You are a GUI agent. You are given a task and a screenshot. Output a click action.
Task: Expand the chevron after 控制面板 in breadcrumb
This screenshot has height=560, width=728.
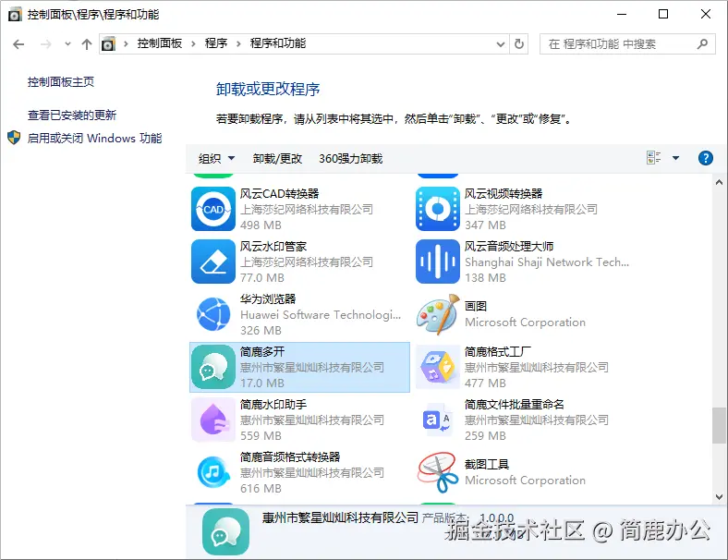[x=194, y=43]
